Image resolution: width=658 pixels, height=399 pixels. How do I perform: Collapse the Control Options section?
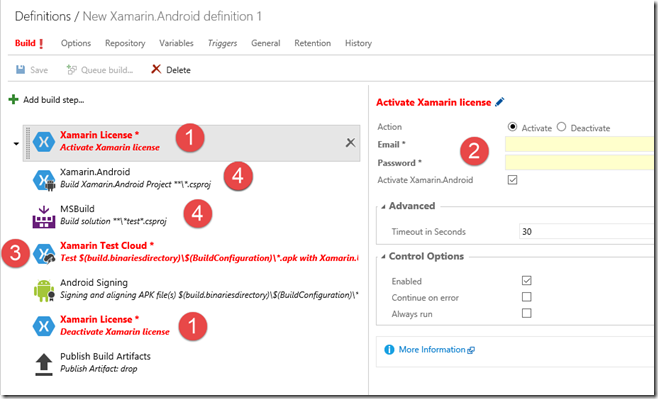coord(383,257)
